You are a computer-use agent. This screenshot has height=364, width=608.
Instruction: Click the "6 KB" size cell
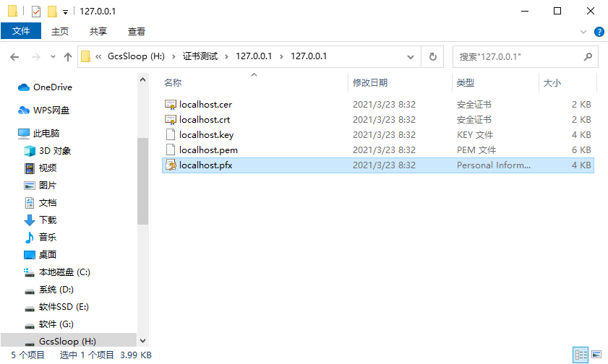pos(581,150)
